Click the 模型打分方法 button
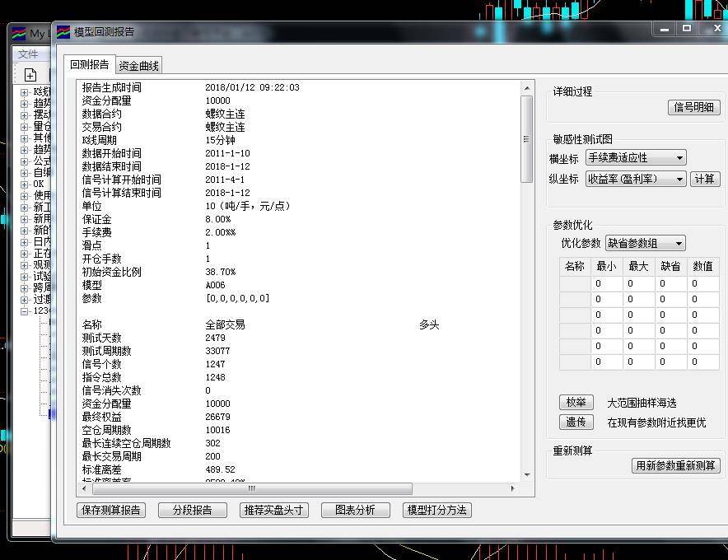Image resolution: width=728 pixels, height=560 pixels. [x=437, y=510]
